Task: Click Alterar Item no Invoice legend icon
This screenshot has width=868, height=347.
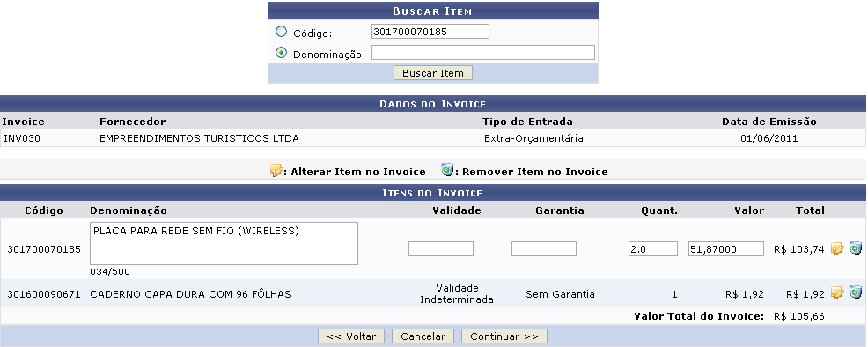Action: click(276, 171)
